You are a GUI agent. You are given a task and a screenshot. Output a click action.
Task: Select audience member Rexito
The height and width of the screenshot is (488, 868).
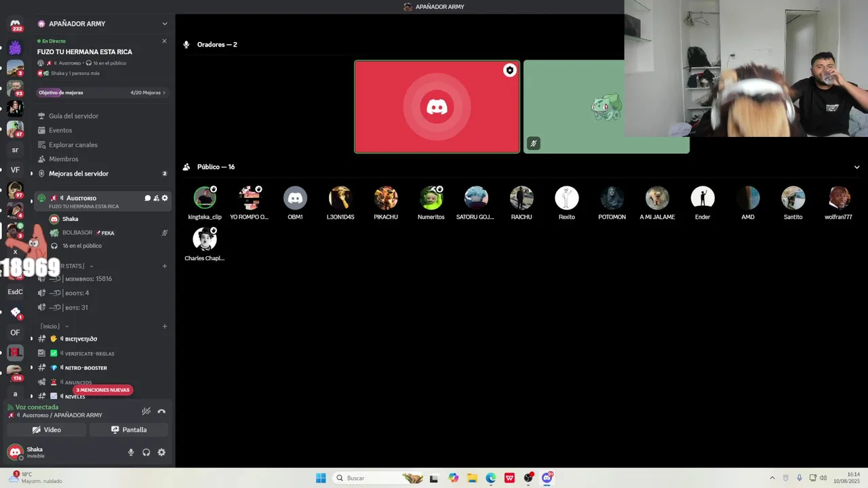tap(567, 203)
